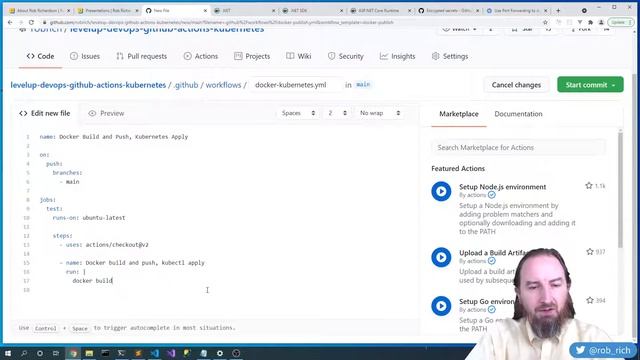The width and height of the screenshot is (640, 360).
Task: Switch to the Preview tab
Action: coord(106,113)
